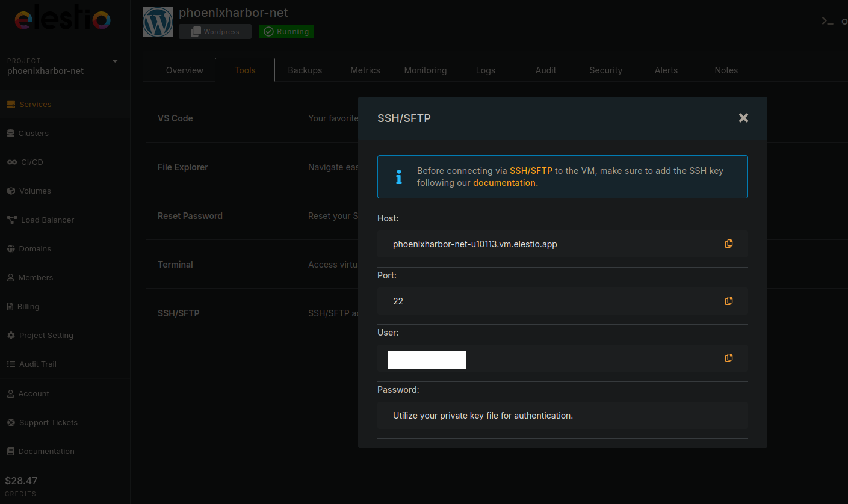This screenshot has width=848, height=504.
Task: Switch to the Backups tab
Action: tap(305, 70)
